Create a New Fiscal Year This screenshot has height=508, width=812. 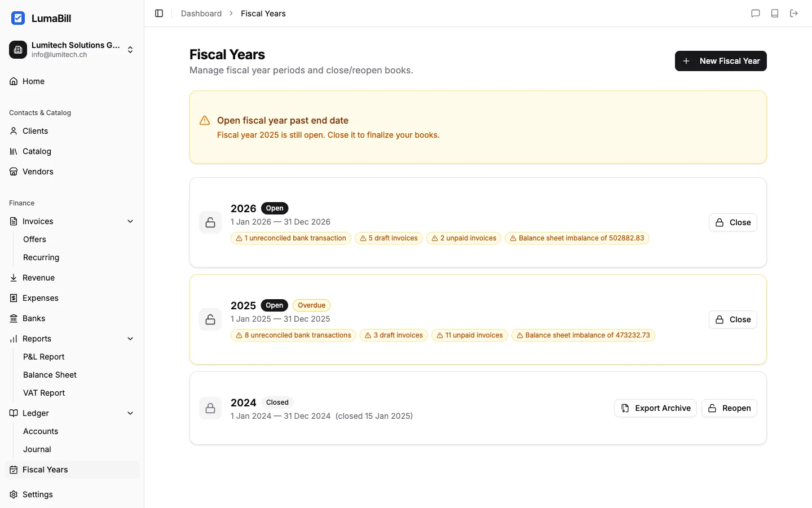coord(721,61)
